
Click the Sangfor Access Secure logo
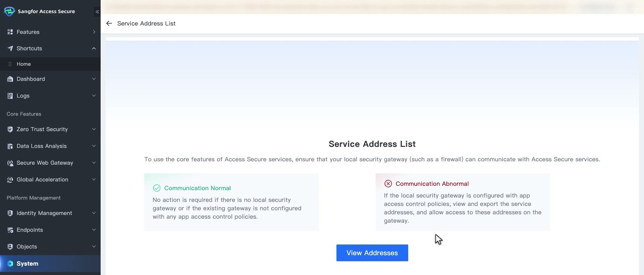point(9,11)
